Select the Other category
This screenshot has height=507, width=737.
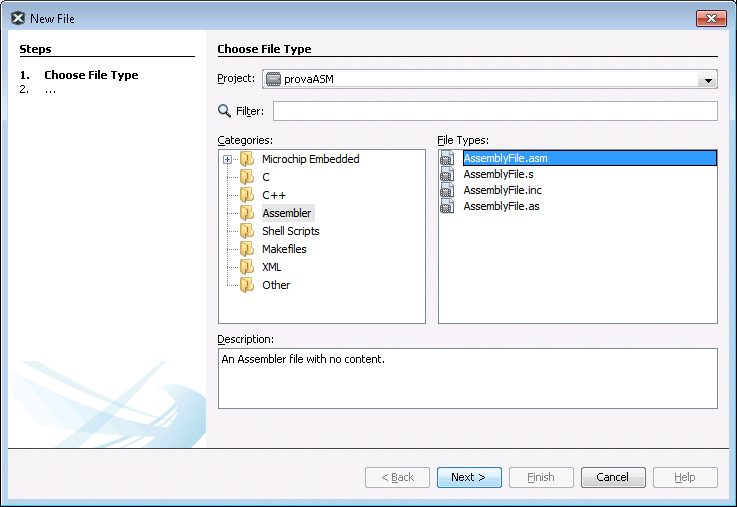pyautogui.click(x=276, y=285)
